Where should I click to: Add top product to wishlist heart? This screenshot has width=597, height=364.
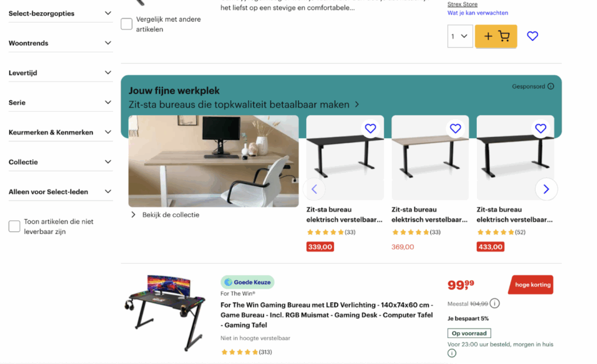click(532, 36)
